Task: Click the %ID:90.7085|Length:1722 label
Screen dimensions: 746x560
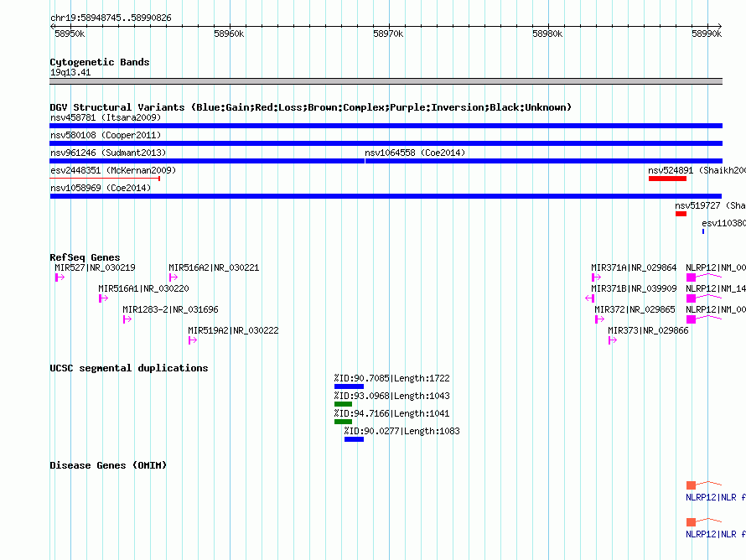Action: (x=392, y=378)
